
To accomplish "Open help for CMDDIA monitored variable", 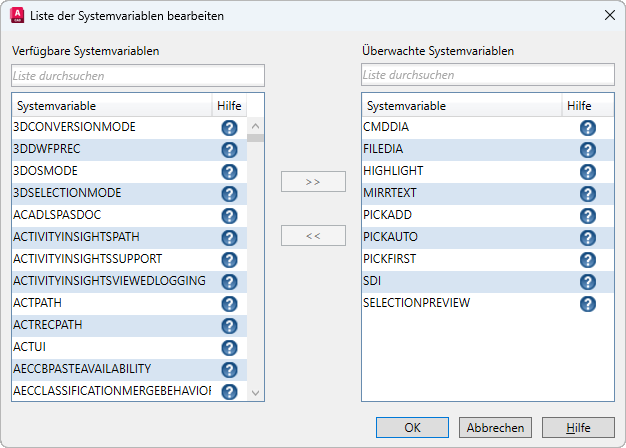I will pos(588,128).
